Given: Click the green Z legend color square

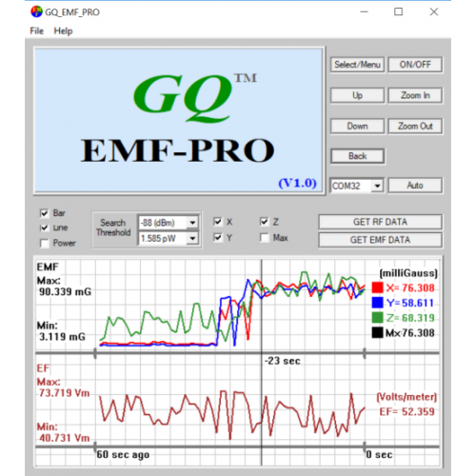Looking at the screenshot, I should tap(377, 318).
